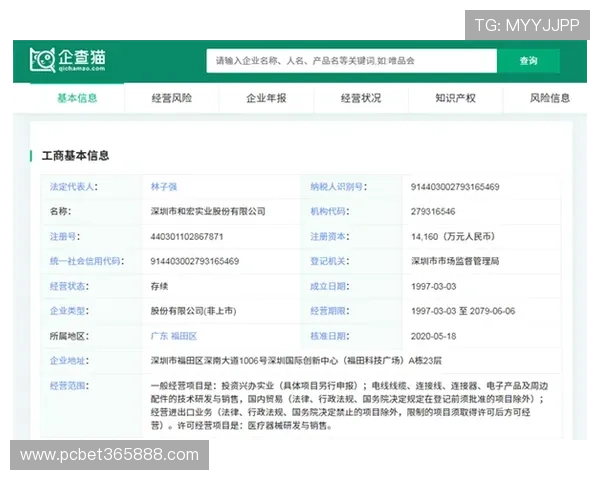
Task: Select business term 1997-03-03 至 2079-06-06
Action: pyautogui.click(x=463, y=311)
